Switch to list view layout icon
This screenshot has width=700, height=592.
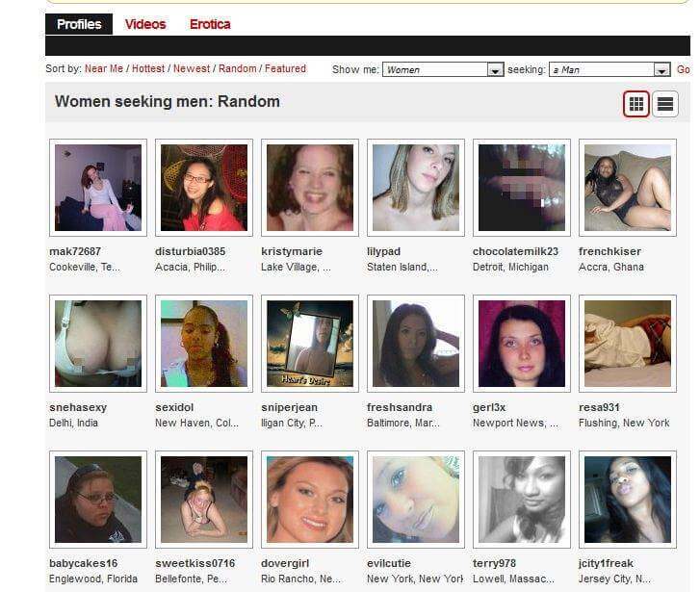[664, 104]
